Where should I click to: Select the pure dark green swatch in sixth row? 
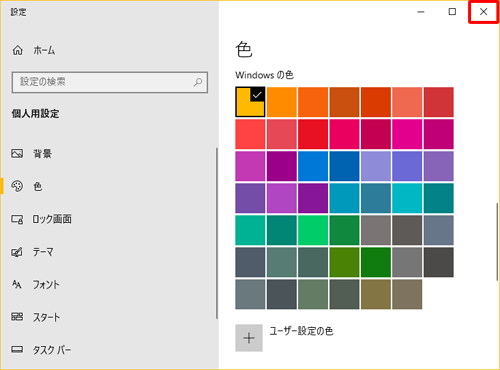coord(376,262)
